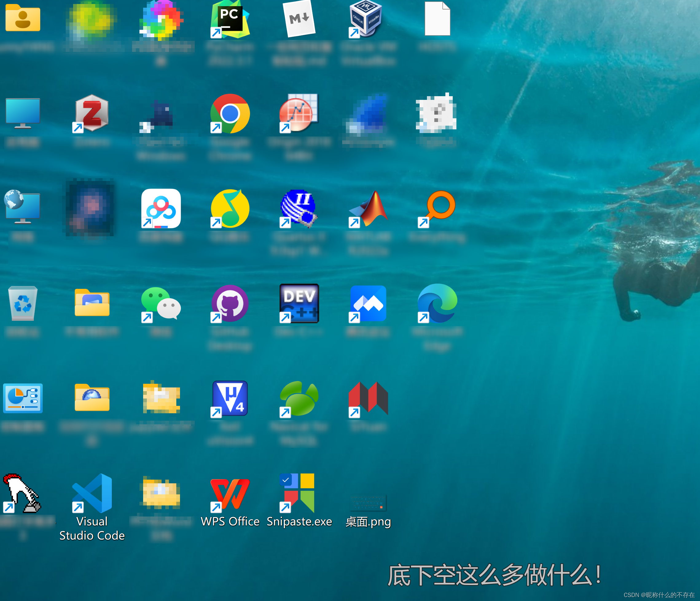Screen dimensions: 700x601
Task: Select the Google Chrome icon
Action: (x=230, y=114)
